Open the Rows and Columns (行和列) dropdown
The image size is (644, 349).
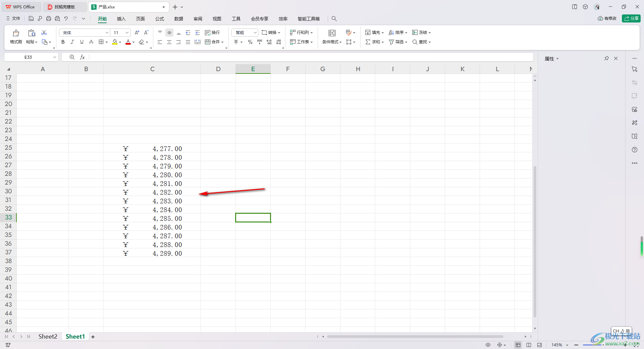coord(302,33)
